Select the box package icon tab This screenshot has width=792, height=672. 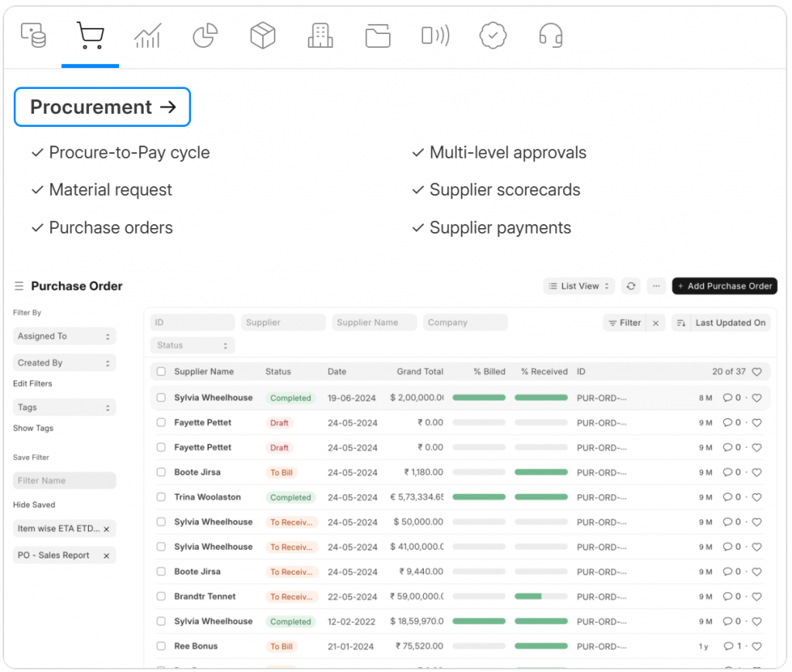(263, 36)
